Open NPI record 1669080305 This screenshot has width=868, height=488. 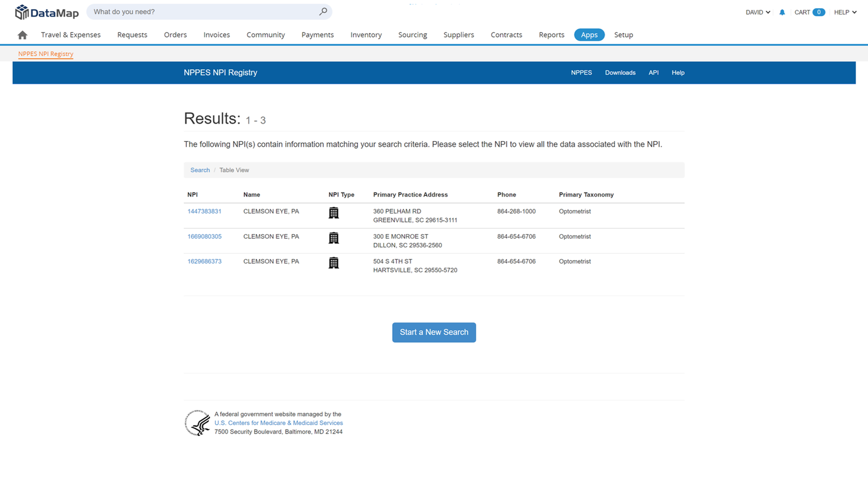204,236
